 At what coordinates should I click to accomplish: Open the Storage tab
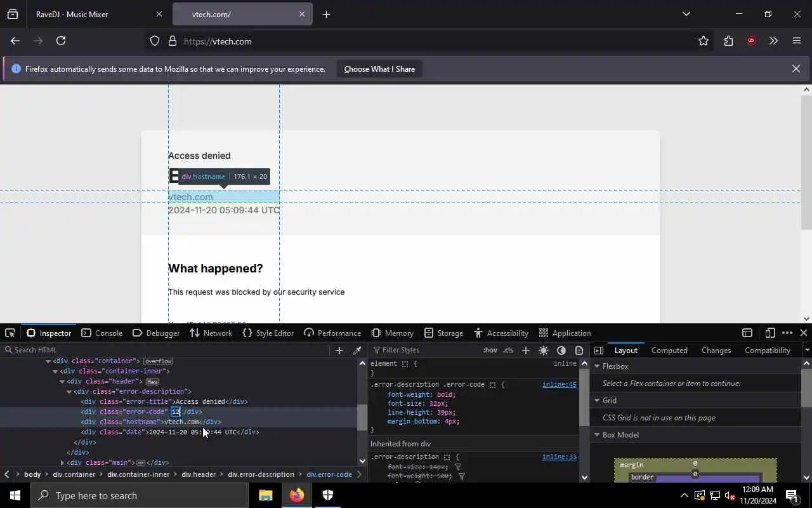pos(444,333)
